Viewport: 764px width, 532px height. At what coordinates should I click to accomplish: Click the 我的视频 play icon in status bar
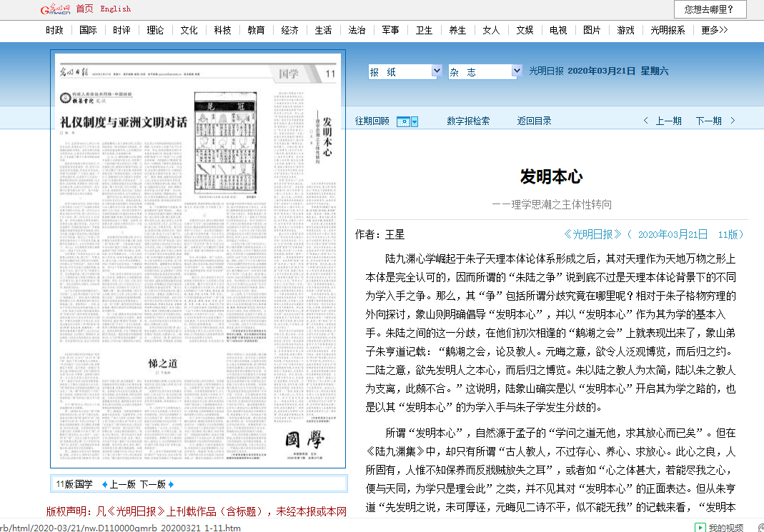pos(700,527)
